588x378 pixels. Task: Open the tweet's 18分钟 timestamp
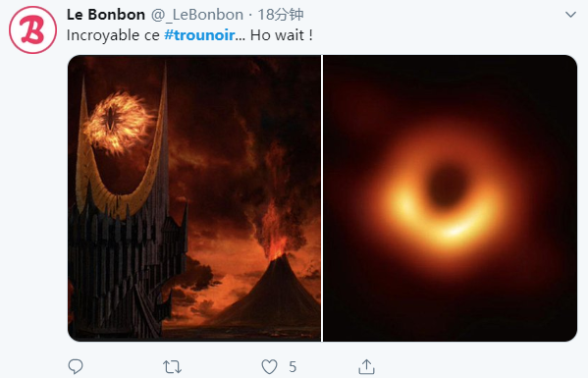pyautogui.click(x=281, y=15)
